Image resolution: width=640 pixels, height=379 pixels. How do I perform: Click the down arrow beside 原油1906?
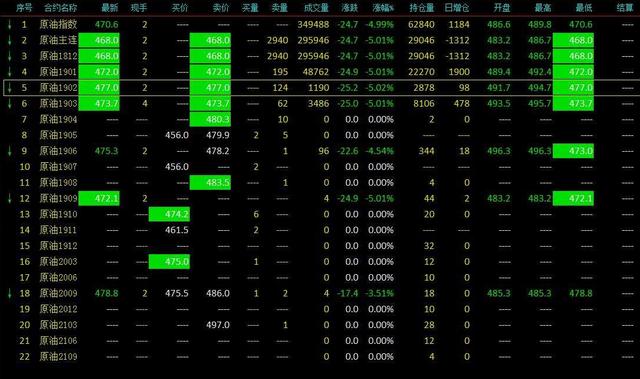coord(9,151)
